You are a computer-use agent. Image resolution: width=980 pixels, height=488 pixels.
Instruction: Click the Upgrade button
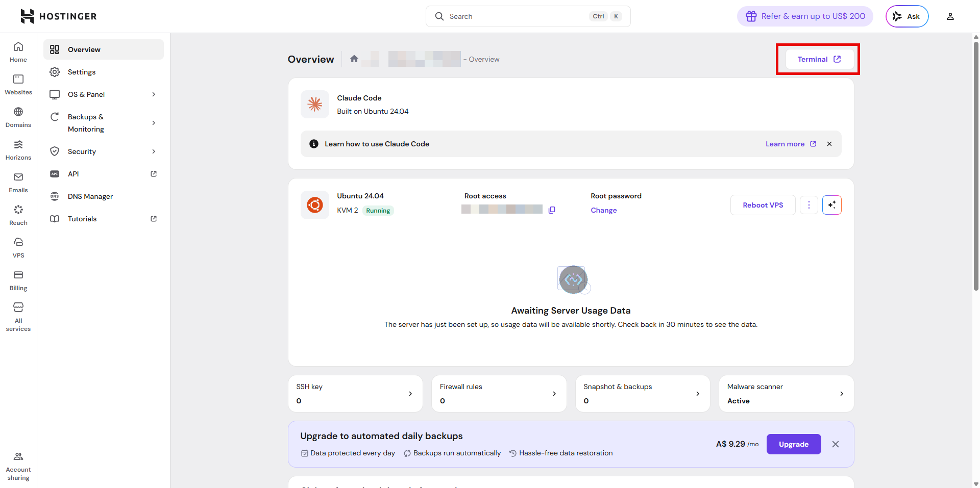pyautogui.click(x=794, y=444)
